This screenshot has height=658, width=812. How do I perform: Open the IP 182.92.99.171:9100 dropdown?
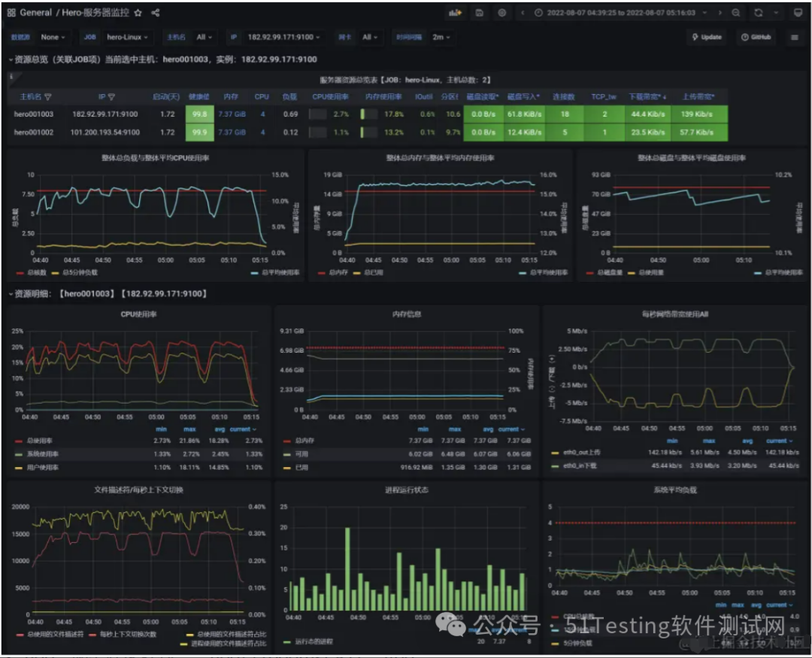283,37
